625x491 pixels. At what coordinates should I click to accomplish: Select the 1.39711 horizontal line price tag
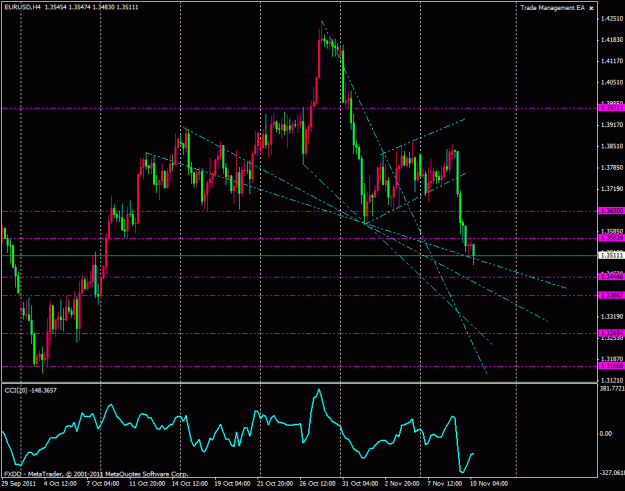pyautogui.click(x=612, y=108)
